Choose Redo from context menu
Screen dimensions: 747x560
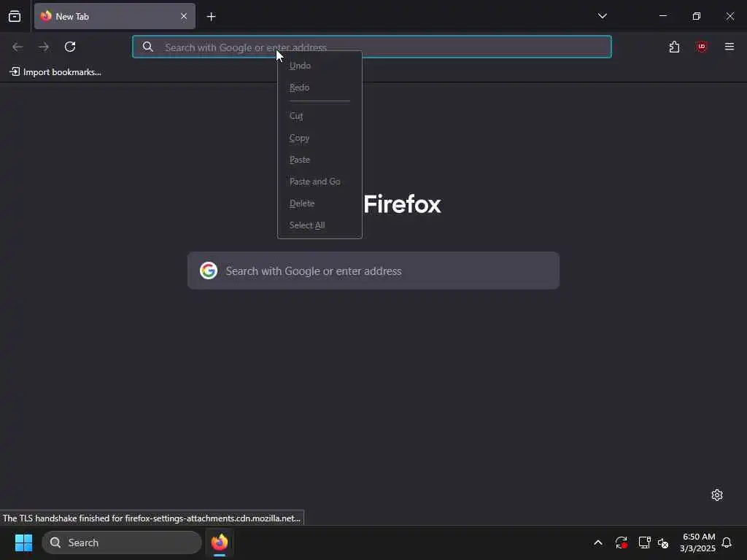click(x=320, y=87)
